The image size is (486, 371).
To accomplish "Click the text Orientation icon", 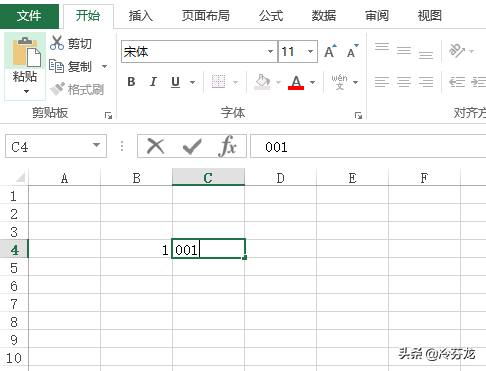I will 457,51.
